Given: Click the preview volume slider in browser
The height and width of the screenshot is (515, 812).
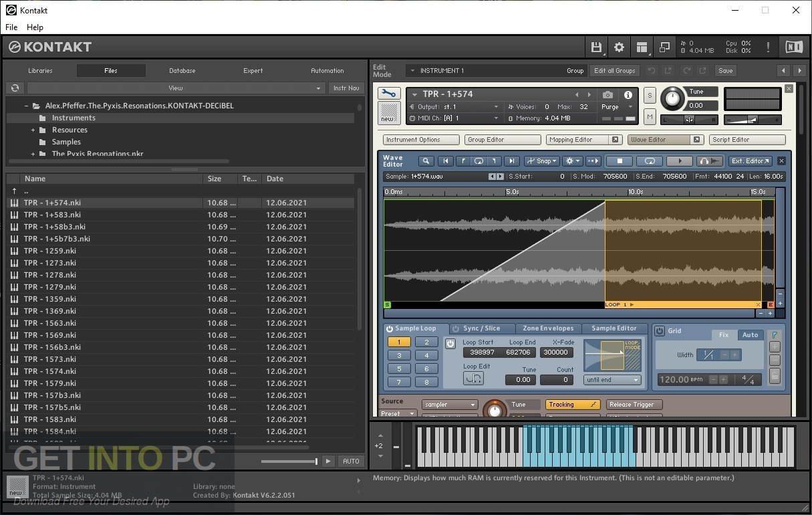Looking at the screenshot, I should tap(289, 461).
